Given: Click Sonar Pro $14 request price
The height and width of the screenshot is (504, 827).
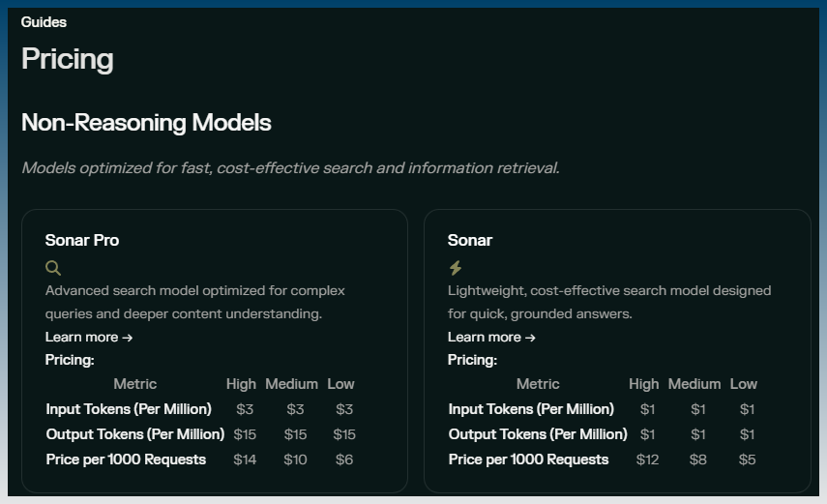Looking at the screenshot, I should pos(245,460).
